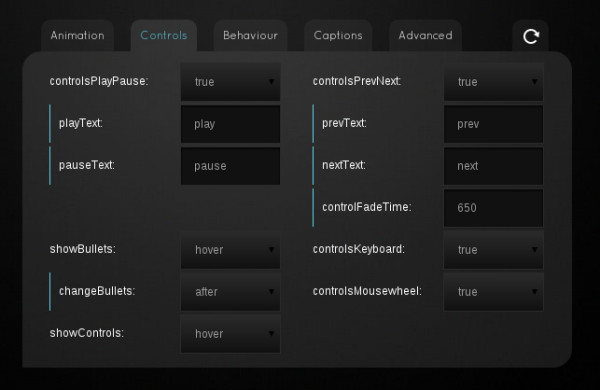The image size is (600, 390).
Task: Click the controlsPlayPause label
Action: pyautogui.click(x=99, y=81)
